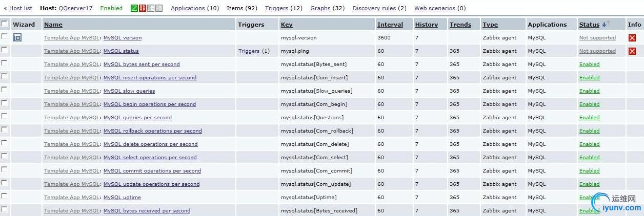Screen dimensions: 644x216
Task: Click Not supported status for MySQL status
Action: (597, 51)
